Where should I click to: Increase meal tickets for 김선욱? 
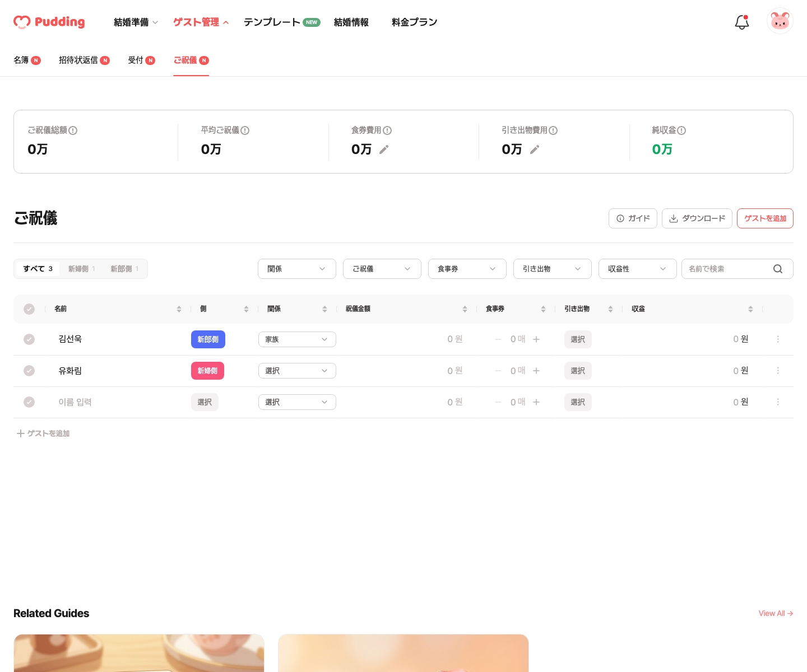pyautogui.click(x=536, y=339)
